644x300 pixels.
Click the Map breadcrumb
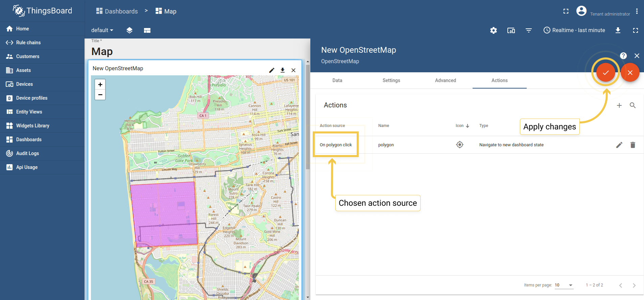pos(166,11)
